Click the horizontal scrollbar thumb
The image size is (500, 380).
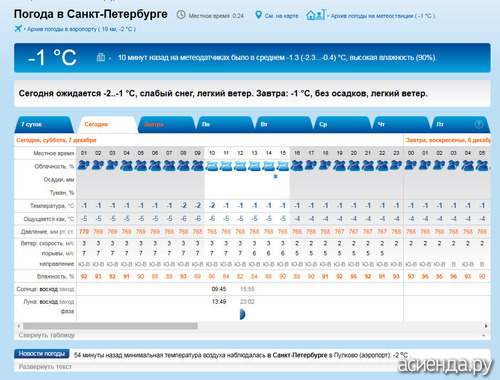coord(110,326)
